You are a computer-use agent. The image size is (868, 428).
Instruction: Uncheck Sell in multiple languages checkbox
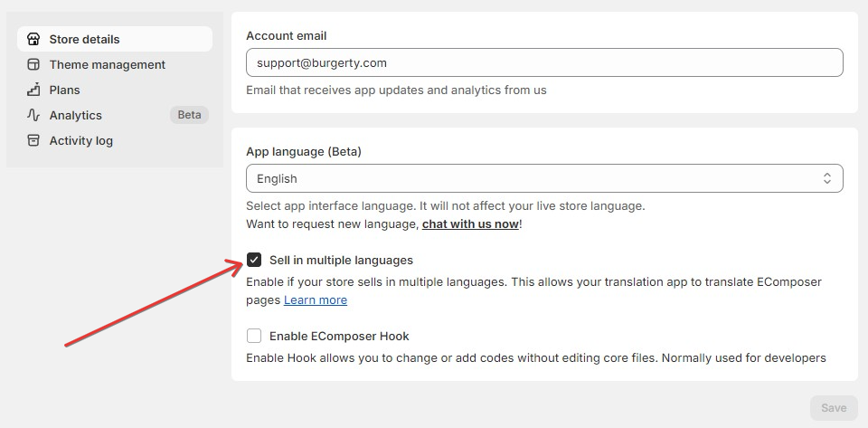point(254,260)
